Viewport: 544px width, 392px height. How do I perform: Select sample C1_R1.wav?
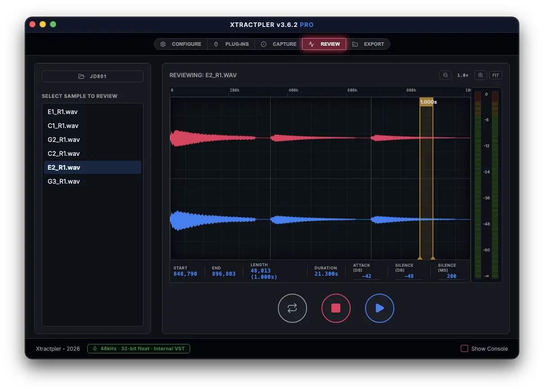coord(93,126)
